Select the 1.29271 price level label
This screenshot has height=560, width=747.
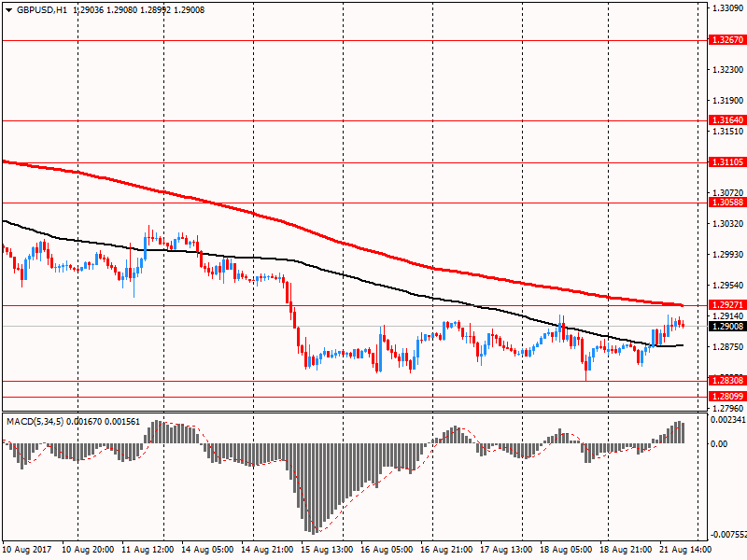(727, 305)
